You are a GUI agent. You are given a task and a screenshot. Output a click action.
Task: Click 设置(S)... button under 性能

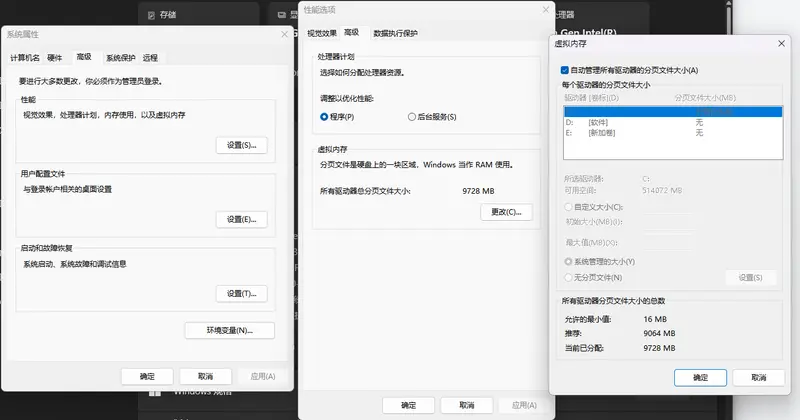[x=241, y=145]
